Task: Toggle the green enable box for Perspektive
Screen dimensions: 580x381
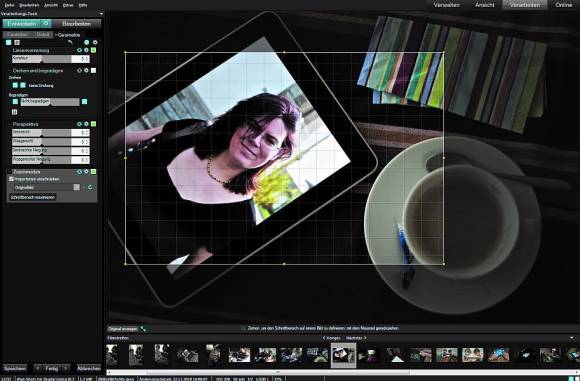Action: [93, 124]
